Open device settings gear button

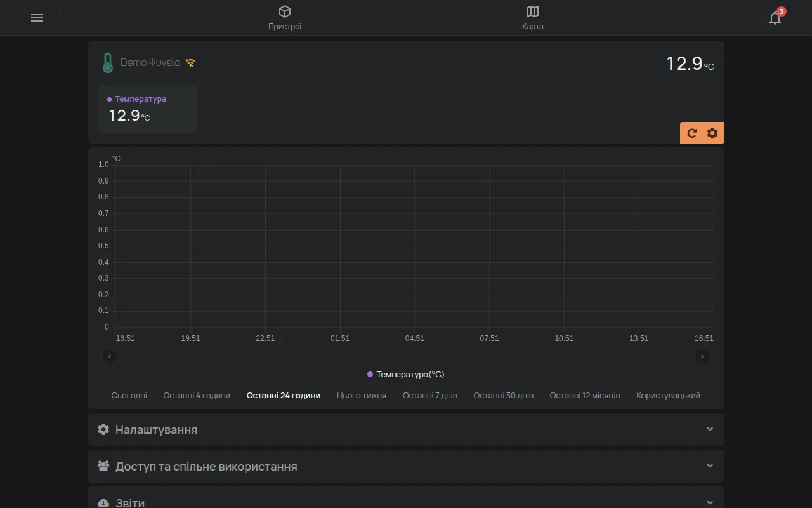click(712, 133)
